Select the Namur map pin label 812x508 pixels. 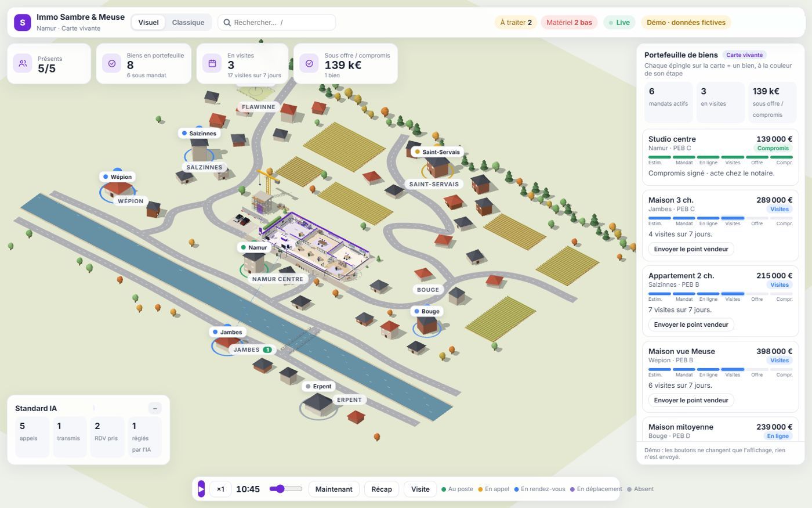coord(254,247)
